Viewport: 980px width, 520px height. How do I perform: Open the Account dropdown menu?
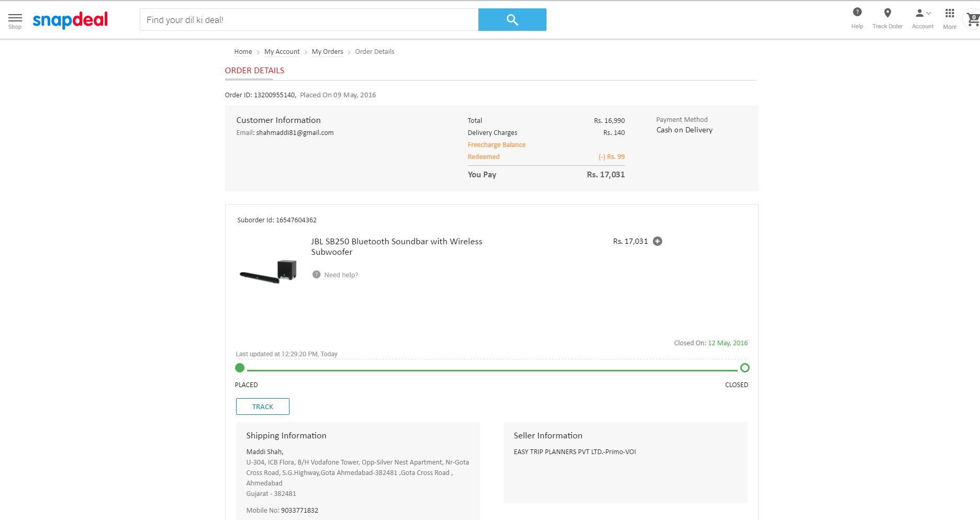point(922,14)
